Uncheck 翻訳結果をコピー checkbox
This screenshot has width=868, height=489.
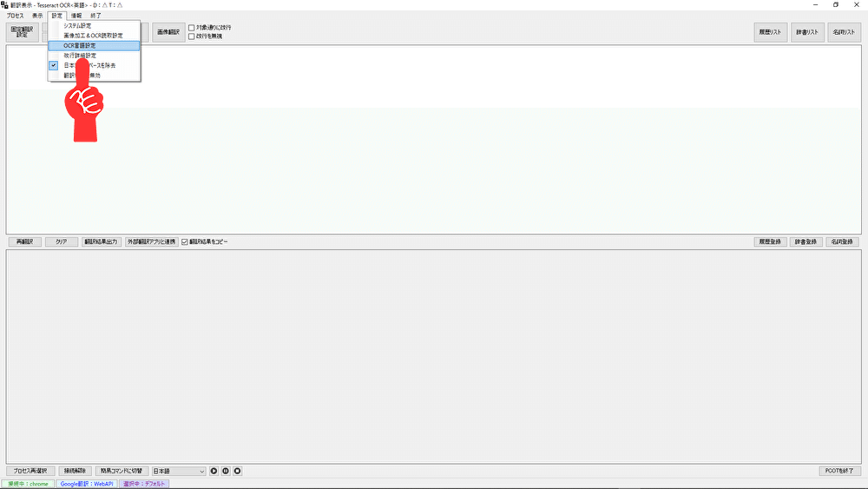[x=185, y=242]
